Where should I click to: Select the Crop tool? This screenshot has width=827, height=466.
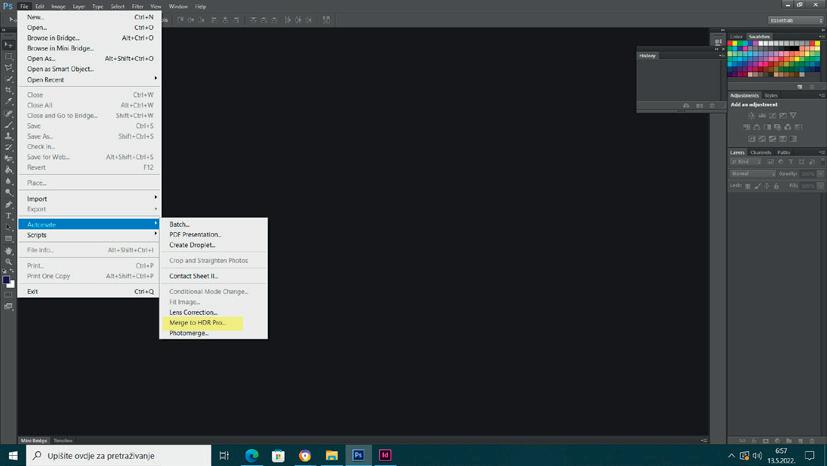8,90
